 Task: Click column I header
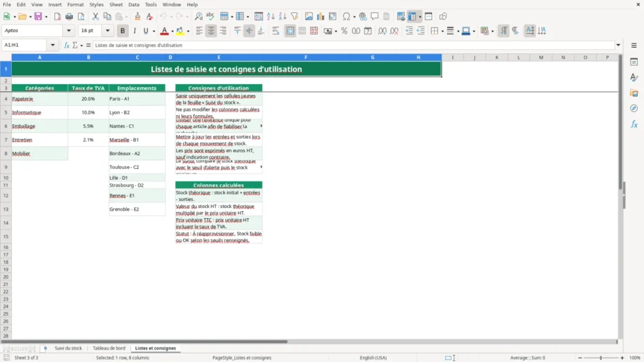click(453, 57)
